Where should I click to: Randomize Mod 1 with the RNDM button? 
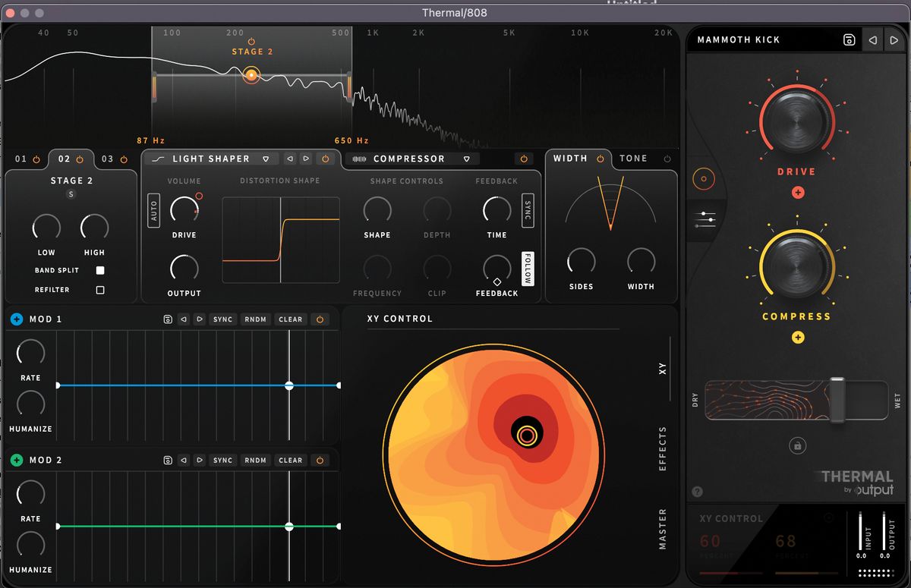[255, 319]
